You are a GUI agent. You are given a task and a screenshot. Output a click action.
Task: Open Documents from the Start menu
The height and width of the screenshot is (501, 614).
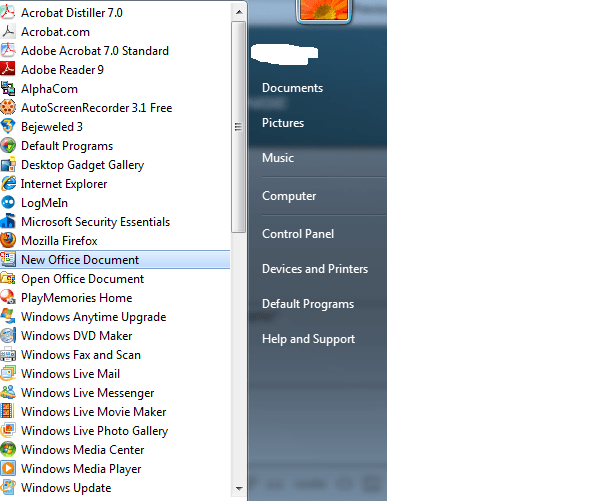(293, 88)
